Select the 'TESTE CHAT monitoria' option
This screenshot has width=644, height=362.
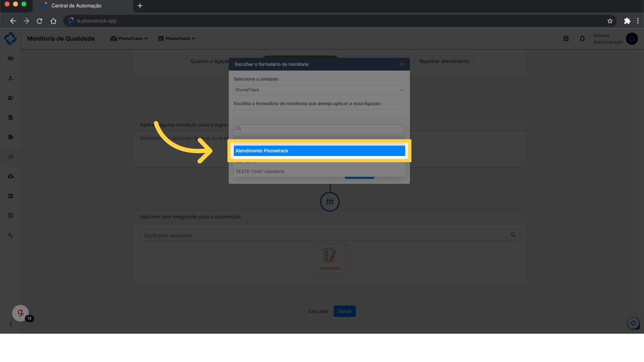[x=319, y=172]
